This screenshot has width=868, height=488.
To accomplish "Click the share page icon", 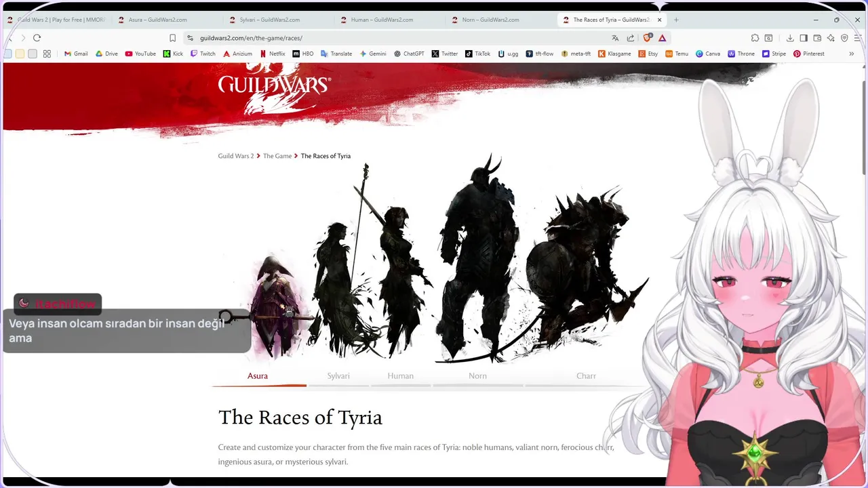I will [x=631, y=38].
